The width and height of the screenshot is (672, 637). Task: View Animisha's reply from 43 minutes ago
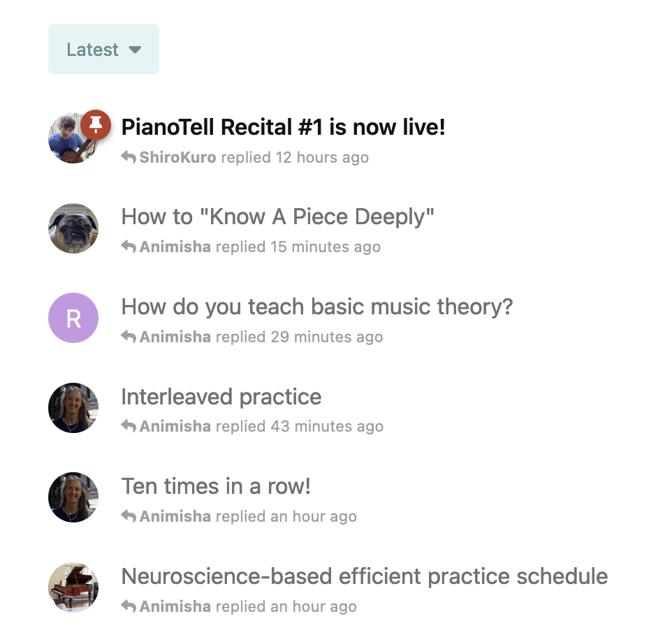(261, 427)
